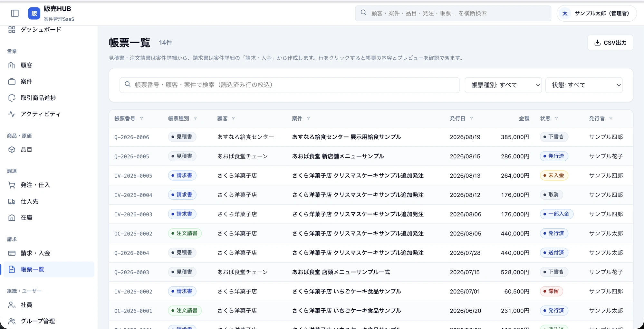Open document IV-2026-0005
The height and width of the screenshot is (329, 644).
133,176
